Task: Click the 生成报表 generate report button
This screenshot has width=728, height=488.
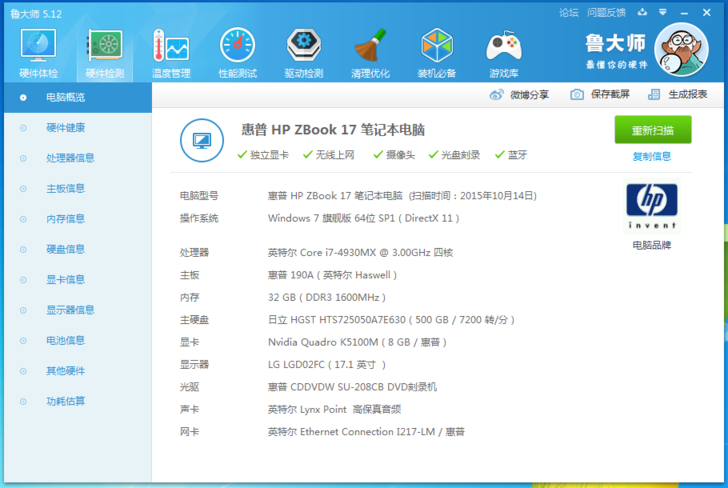Action: click(678, 94)
